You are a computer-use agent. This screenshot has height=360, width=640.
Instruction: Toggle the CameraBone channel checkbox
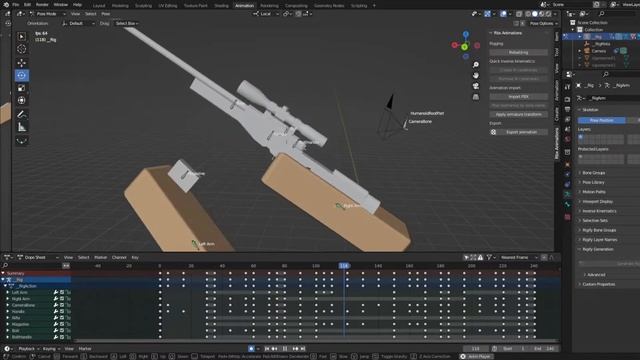(x=62, y=305)
